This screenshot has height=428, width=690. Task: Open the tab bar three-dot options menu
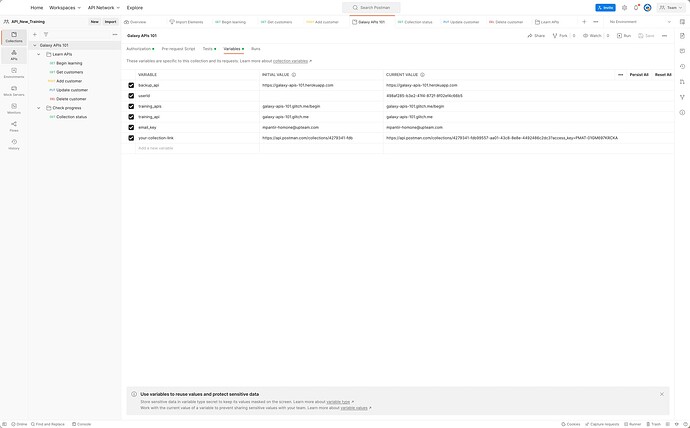point(595,22)
